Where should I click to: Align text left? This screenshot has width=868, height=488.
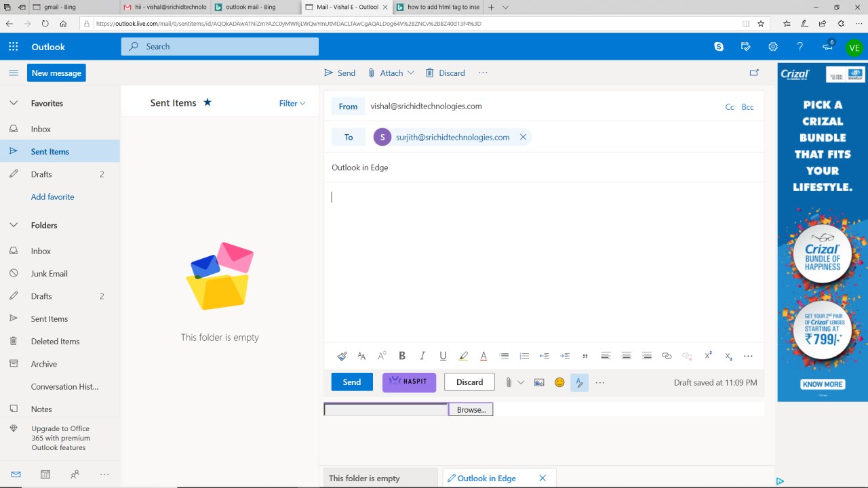click(606, 356)
